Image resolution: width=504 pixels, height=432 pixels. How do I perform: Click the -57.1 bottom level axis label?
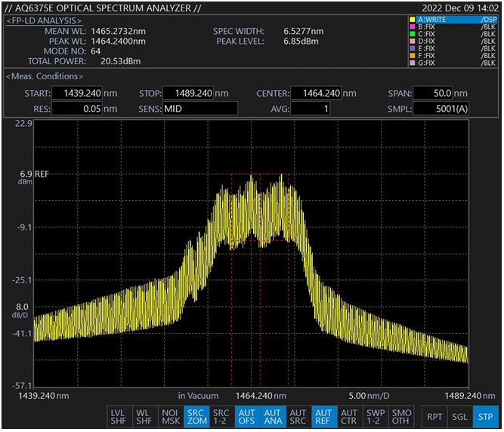(22, 385)
